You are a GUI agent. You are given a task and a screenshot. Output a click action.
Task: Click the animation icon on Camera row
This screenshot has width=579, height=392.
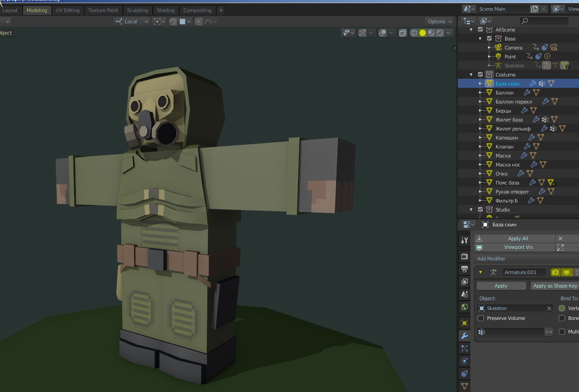(x=536, y=48)
